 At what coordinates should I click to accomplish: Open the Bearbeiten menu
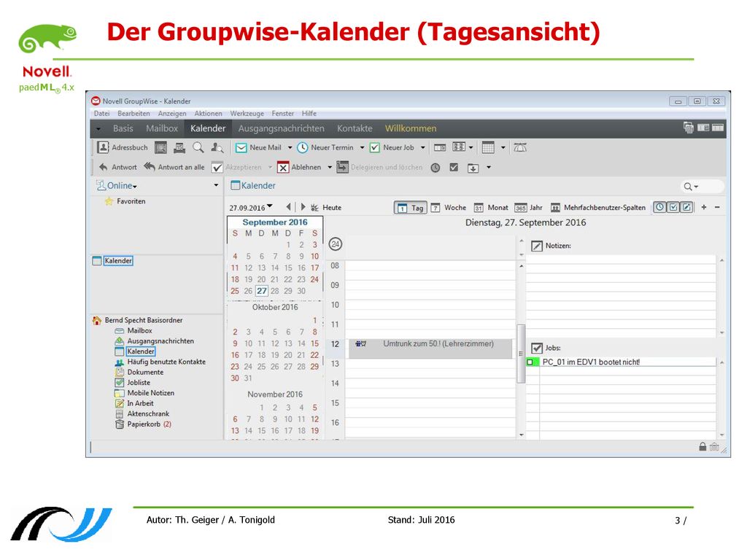[133, 113]
